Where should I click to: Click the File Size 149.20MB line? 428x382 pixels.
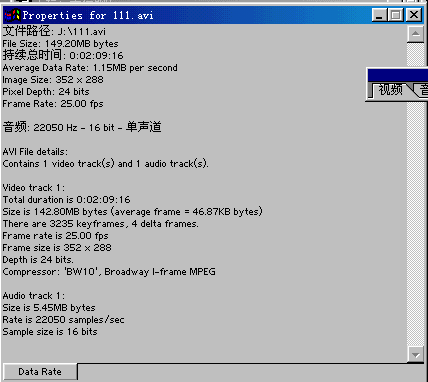click(60, 44)
